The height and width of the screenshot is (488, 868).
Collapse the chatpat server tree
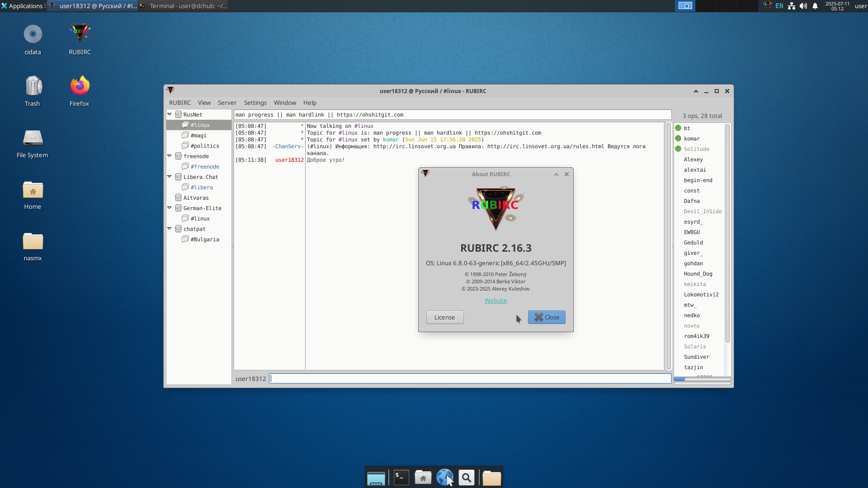[170, 229]
